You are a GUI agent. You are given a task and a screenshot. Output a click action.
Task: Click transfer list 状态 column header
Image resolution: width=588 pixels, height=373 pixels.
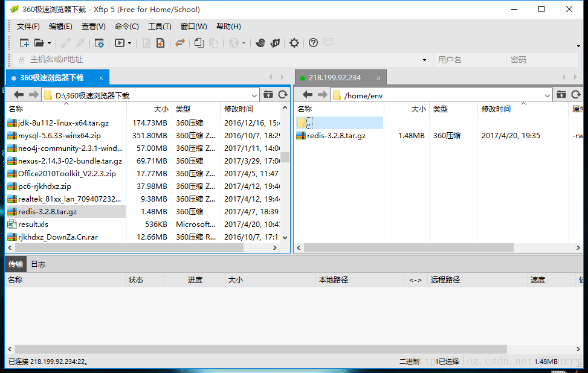(x=145, y=280)
